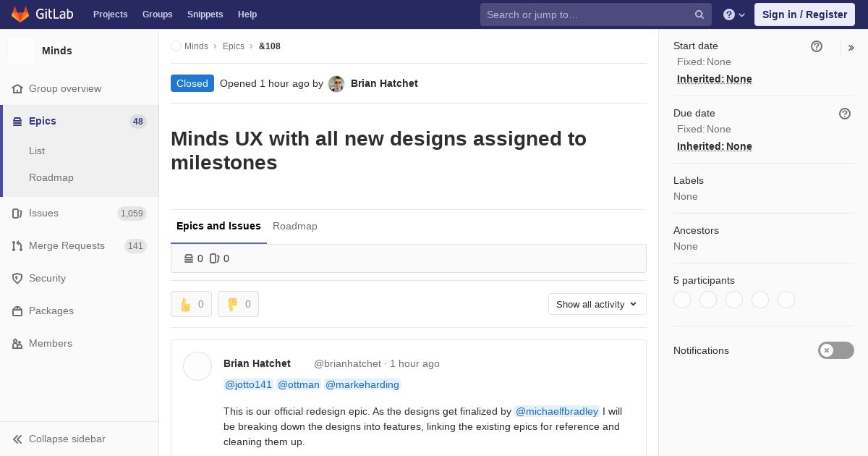Open Due date help icon

click(845, 114)
